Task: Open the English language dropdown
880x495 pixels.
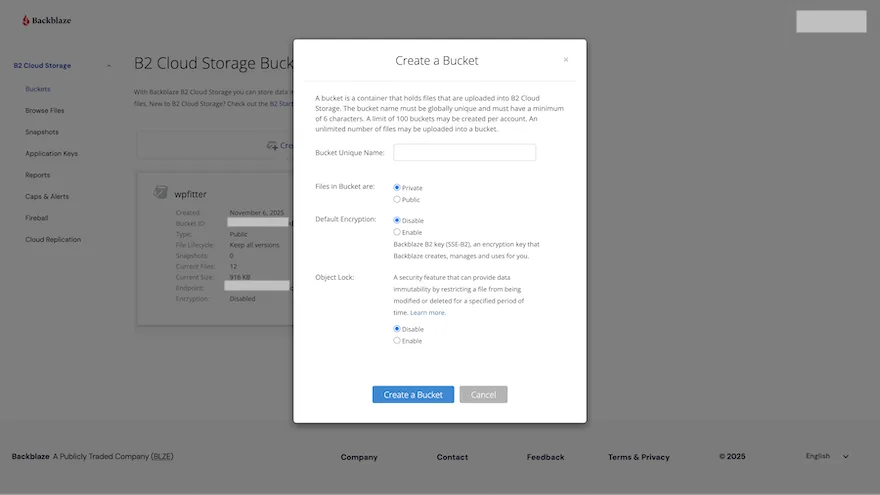Action: click(827, 456)
